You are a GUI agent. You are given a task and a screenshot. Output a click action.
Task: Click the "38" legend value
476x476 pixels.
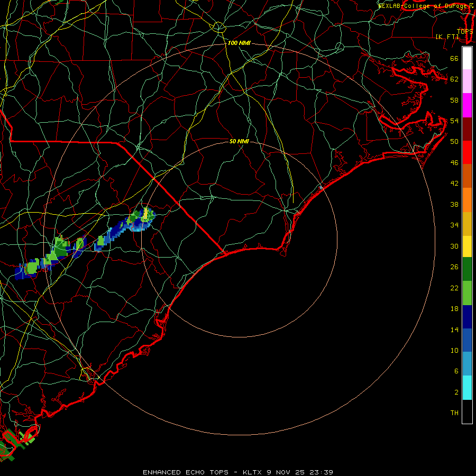[454, 204]
